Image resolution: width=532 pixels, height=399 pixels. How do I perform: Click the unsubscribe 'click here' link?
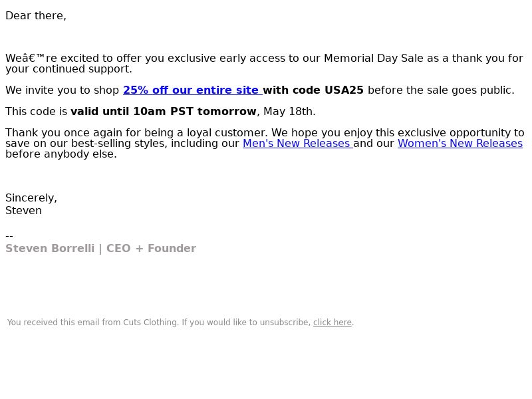click(332, 323)
